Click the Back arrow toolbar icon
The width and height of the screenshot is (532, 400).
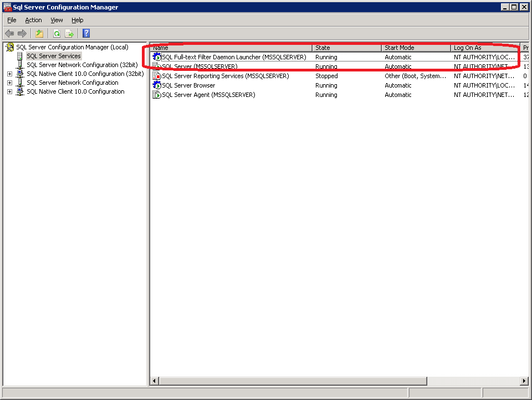tap(9, 33)
